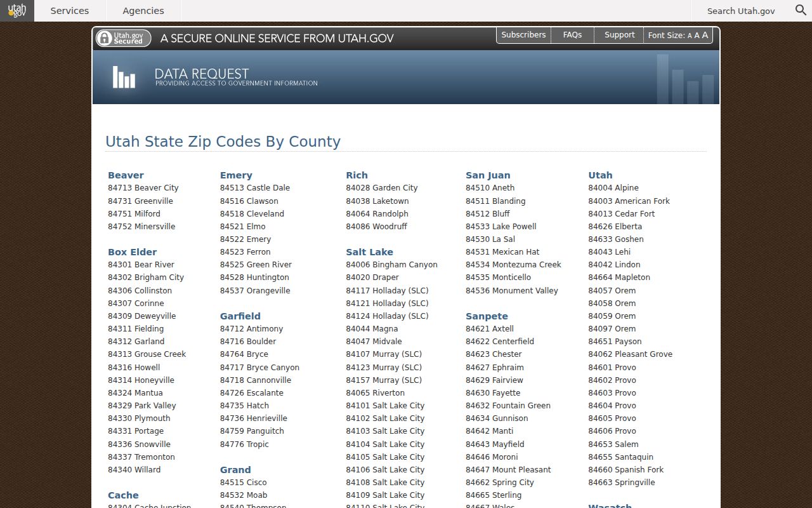Click the 84717 Bryce Canyon entry
This screenshot has width=812, height=508.
[259, 367]
